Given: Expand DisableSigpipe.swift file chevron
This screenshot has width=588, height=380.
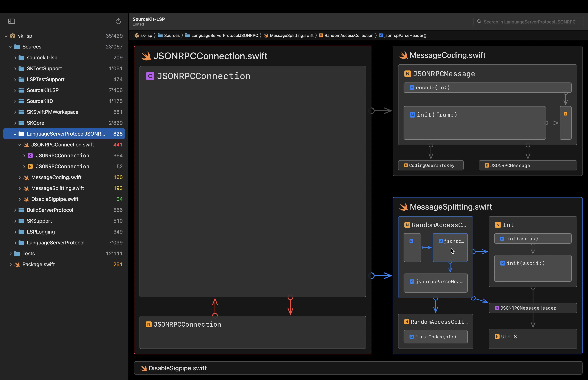Looking at the screenshot, I should (x=20, y=199).
